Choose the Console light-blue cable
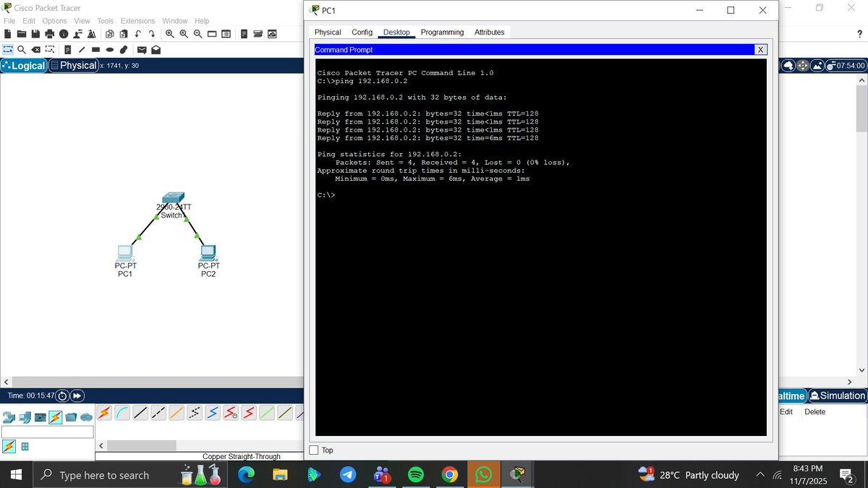Screen dimensions: 868x488 point(122,413)
